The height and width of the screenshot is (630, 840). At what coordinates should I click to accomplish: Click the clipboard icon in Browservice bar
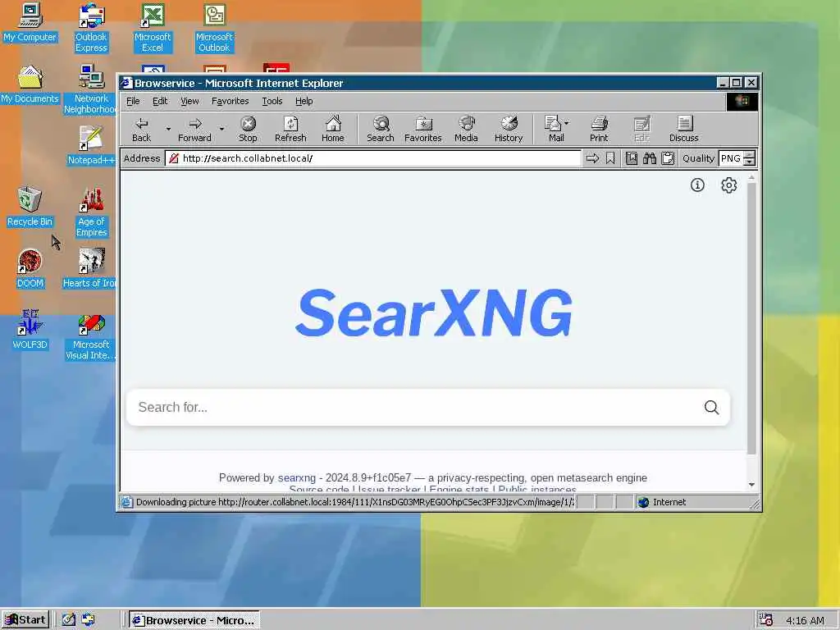click(668, 158)
